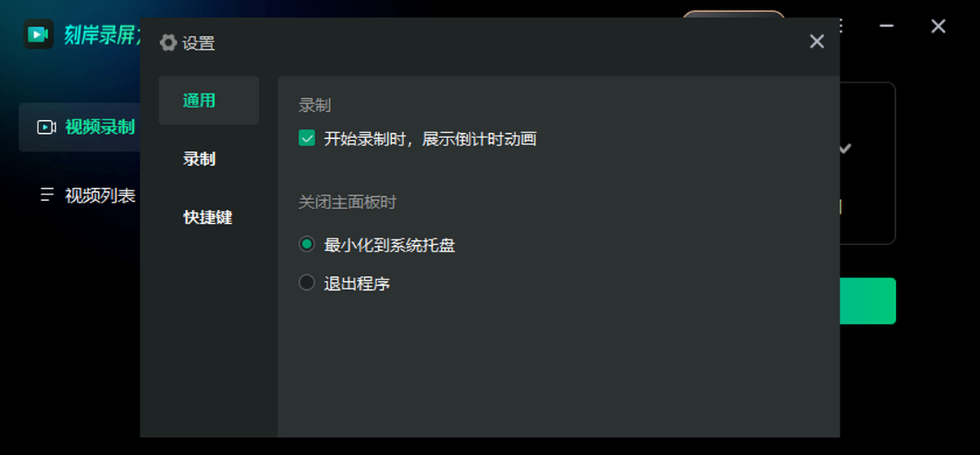Open the three-dot main window menu
The image size is (980, 455).
click(841, 26)
